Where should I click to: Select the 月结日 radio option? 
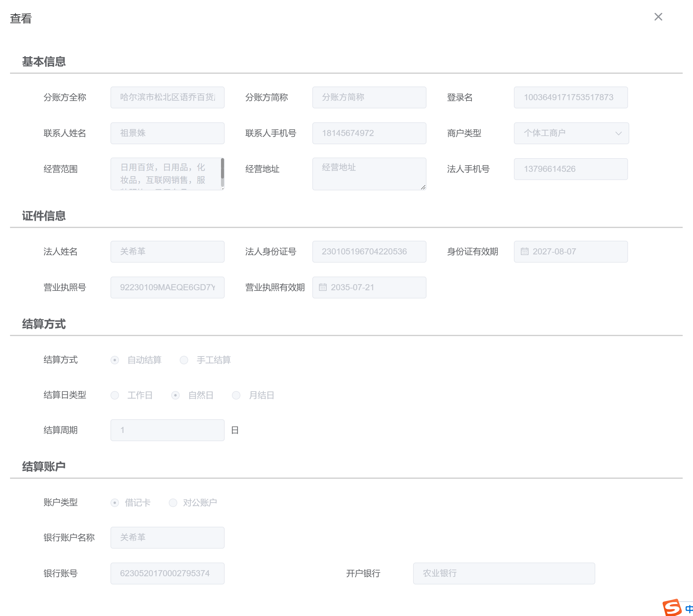coord(236,395)
